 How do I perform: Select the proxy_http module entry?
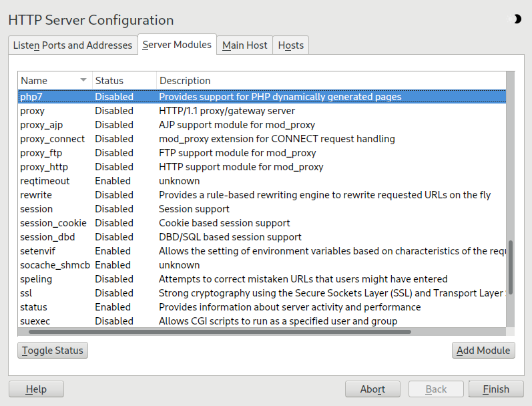(x=44, y=167)
